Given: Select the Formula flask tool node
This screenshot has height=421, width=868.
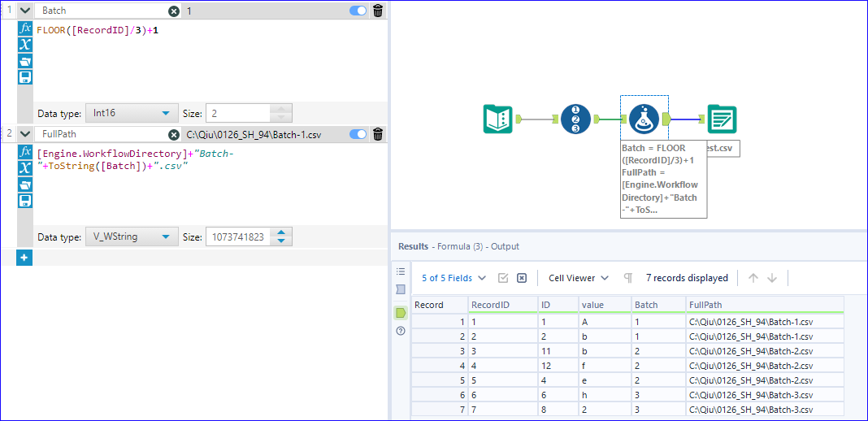Looking at the screenshot, I should [644, 119].
